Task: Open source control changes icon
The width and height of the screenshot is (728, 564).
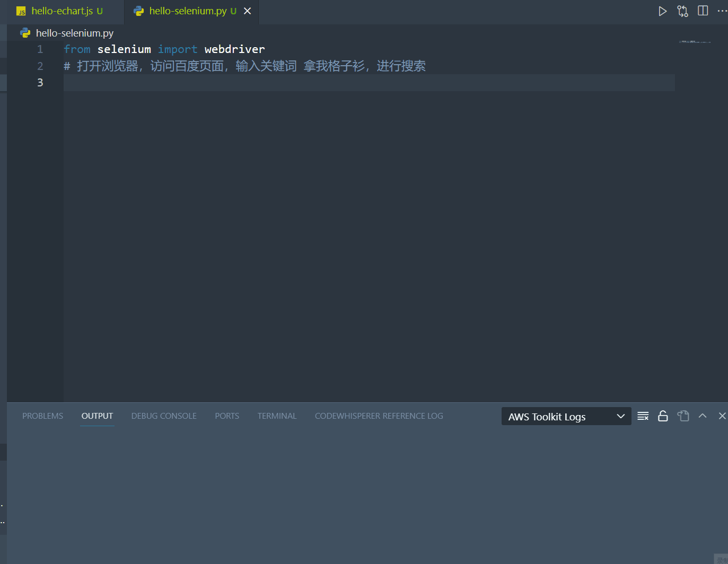Action: 682,11
